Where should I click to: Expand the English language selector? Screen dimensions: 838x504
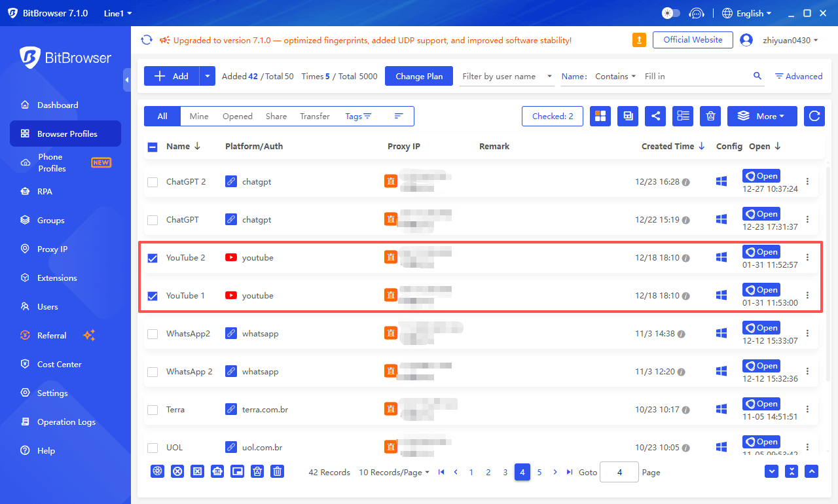coord(746,12)
